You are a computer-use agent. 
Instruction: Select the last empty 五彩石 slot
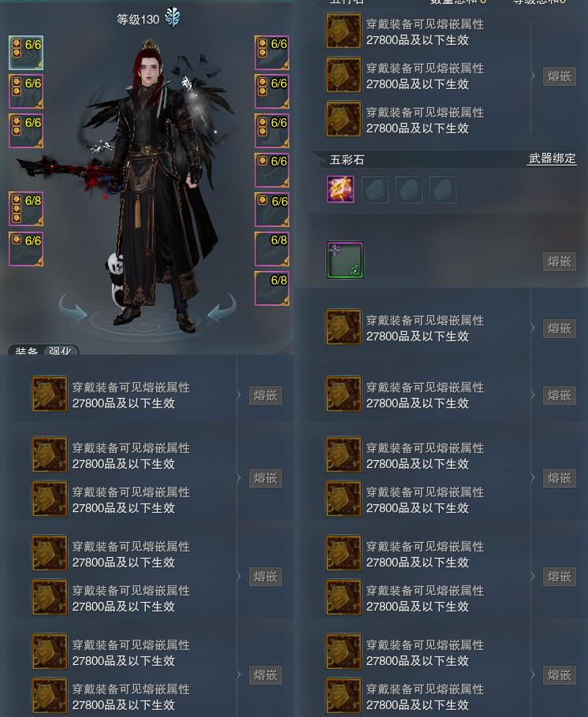tap(442, 189)
